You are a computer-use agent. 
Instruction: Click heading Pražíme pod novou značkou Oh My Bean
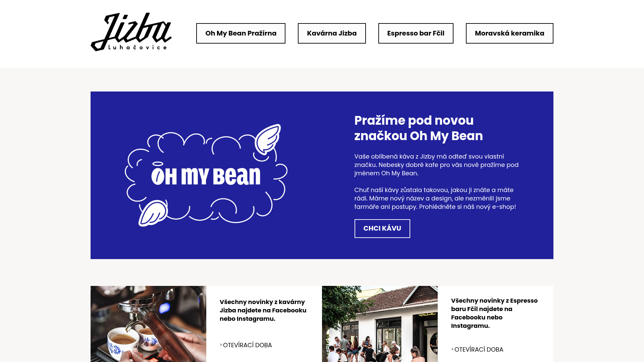pos(419,128)
